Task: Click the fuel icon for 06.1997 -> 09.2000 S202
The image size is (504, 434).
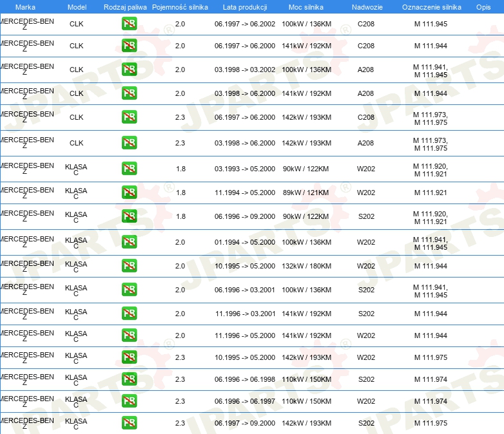Action: 129,423
